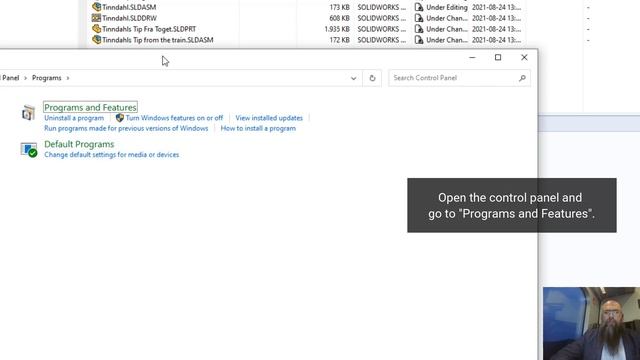Maximize the Control Panel window
This screenshot has height=360, width=640.
(x=498, y=58)
